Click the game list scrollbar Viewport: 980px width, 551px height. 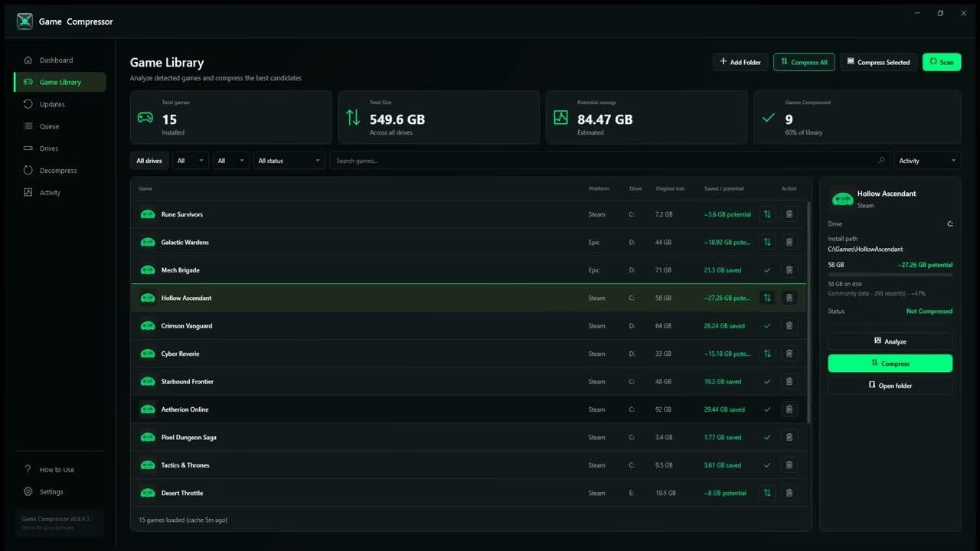click(x=808, y=312)
